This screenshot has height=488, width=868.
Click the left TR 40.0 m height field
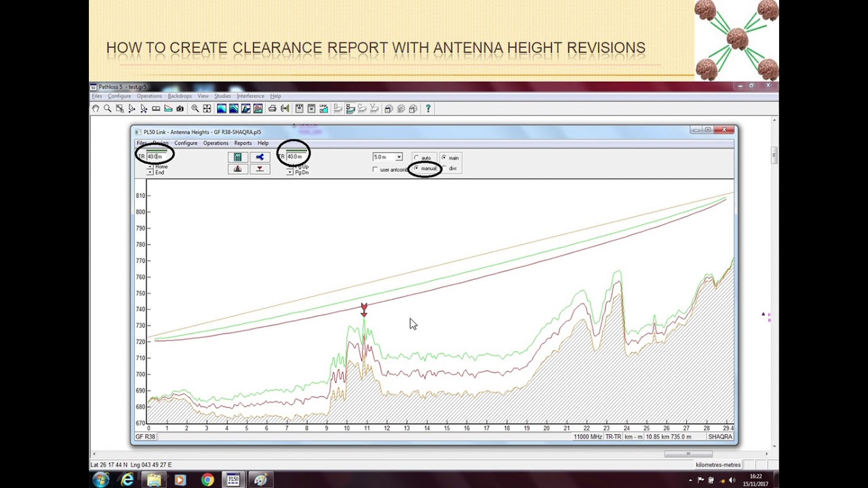point(157,157)
